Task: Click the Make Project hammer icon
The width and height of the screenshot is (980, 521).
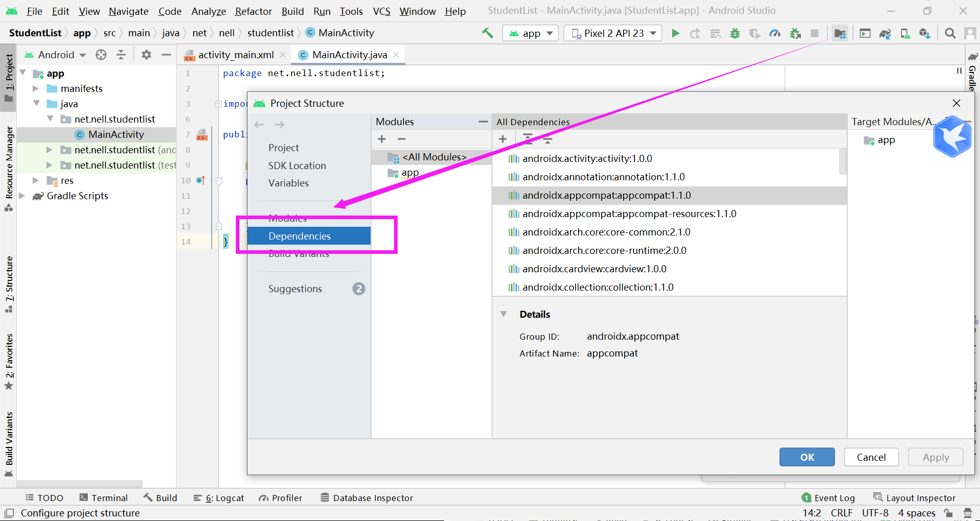Action: (x=487, y=33)
